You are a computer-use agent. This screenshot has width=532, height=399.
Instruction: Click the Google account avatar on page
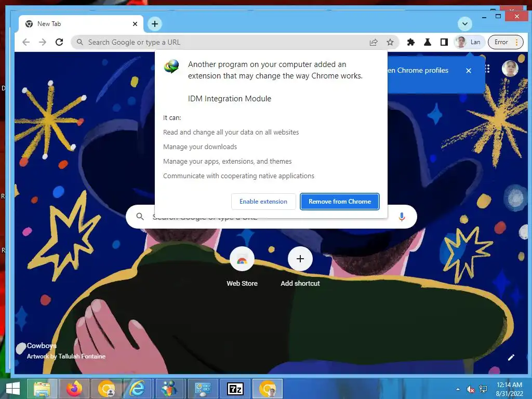point(510,69)
